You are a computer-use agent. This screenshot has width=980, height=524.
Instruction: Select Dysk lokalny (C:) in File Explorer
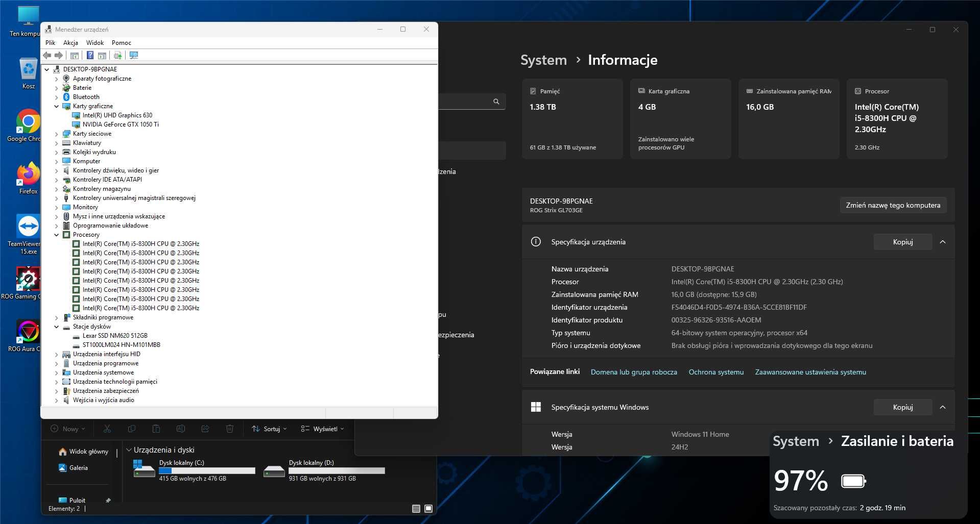tap(194, 470)
